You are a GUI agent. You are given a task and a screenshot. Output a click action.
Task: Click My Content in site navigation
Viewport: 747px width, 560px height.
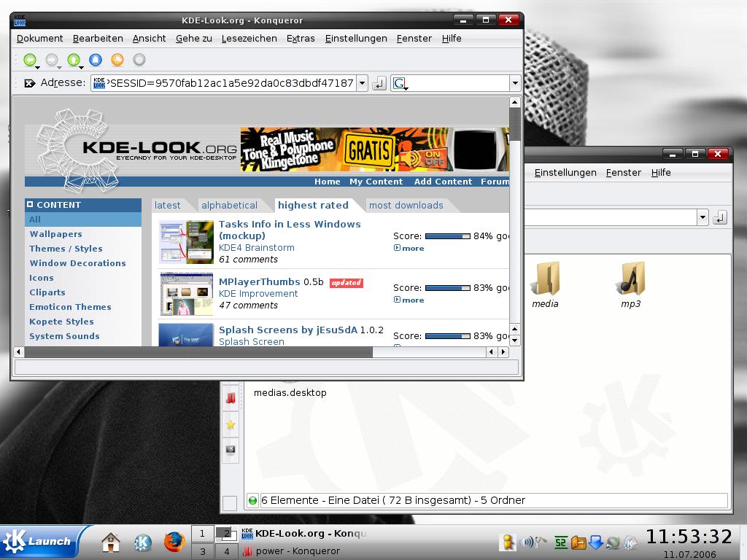376,182
